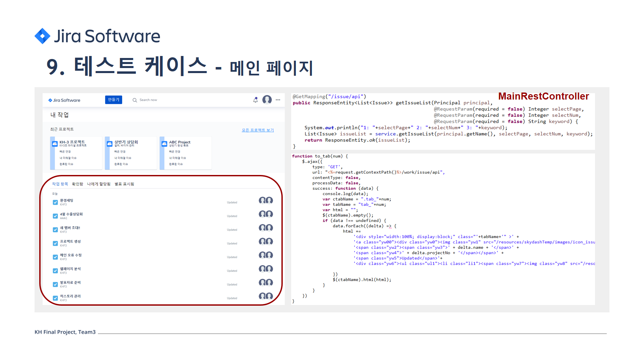Open the KH-3 프로젝트 card title
The image size is (644, 362).
coord(72,142)
